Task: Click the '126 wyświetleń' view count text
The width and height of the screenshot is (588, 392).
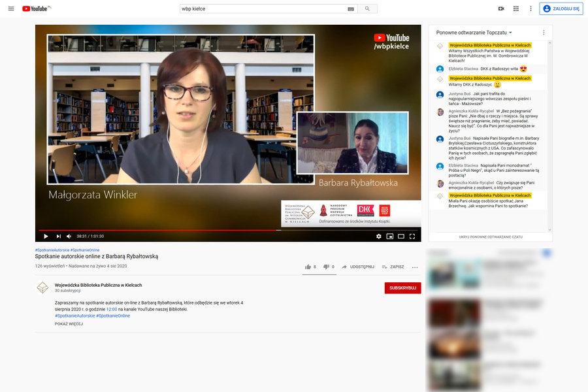Action: (50, 266)
